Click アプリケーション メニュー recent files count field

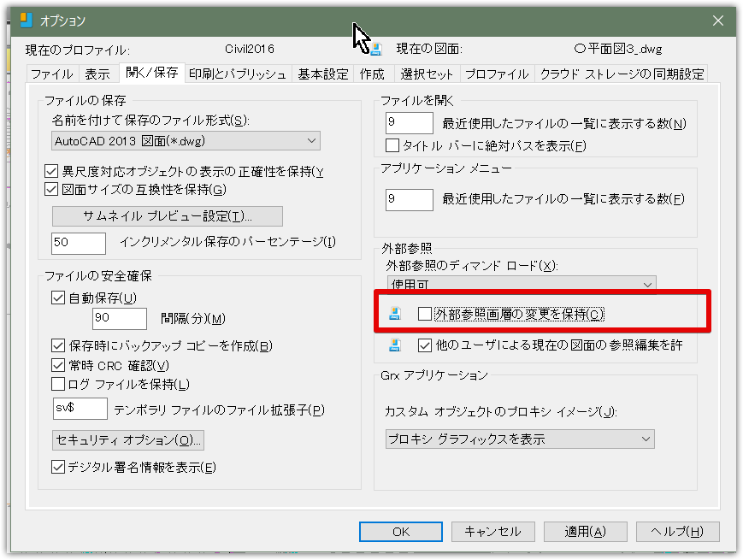tap(410, 199)
